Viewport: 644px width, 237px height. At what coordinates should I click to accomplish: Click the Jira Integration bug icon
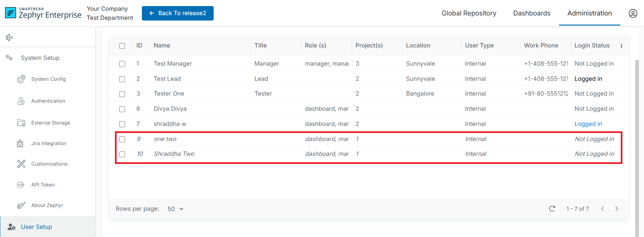[x=20, y=144]
